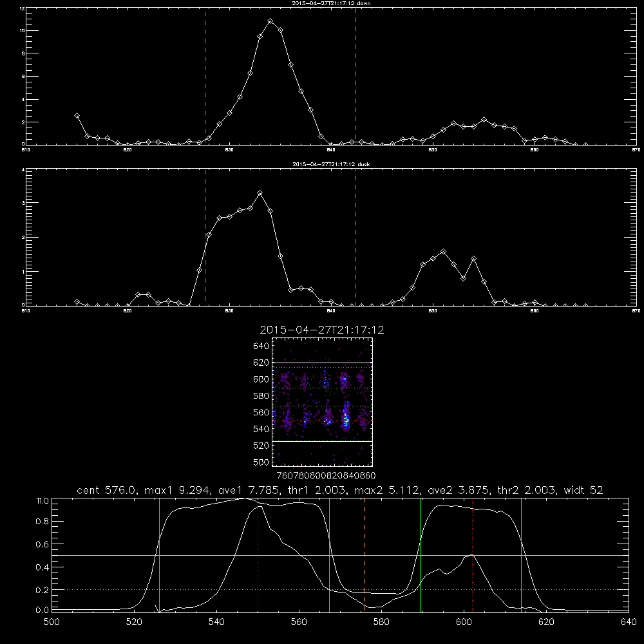Click the 'cent 576.0' statistic text
This screenshot has height=644, width=644.
tap(108, 490)
